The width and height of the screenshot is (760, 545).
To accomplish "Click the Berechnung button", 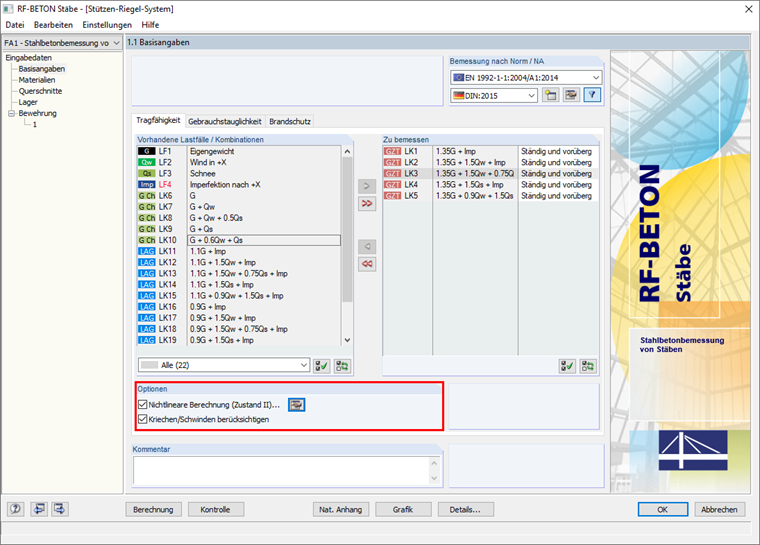I will click(x=153, y=510).
